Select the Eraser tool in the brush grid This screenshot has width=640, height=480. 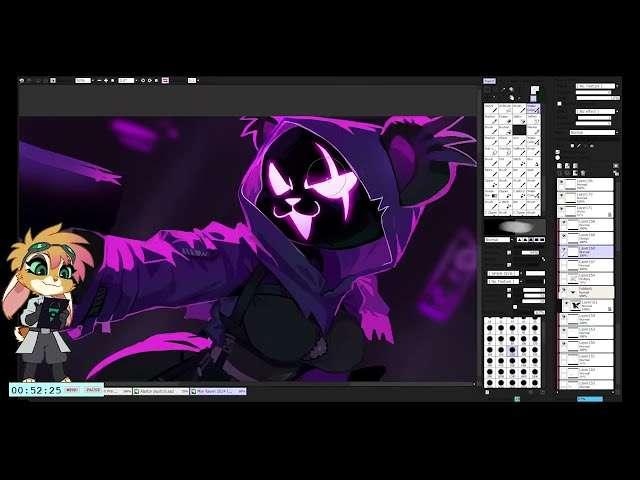click(504, 119)
